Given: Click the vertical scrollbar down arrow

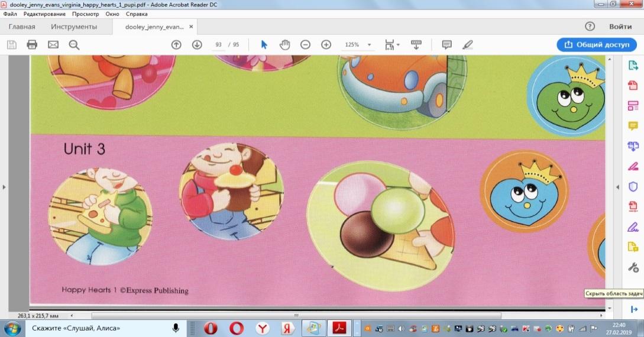Looking at the screenshot, I should (x=610, y=308).
